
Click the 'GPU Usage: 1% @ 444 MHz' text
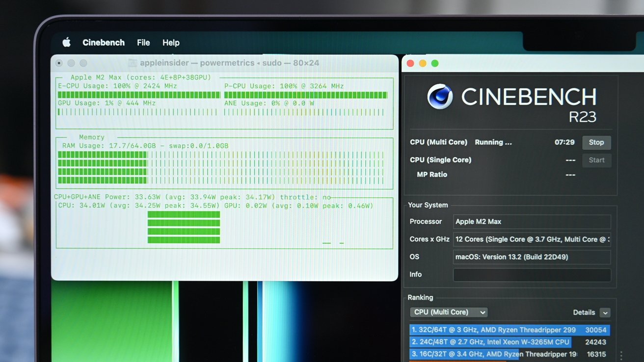[107, 103]
